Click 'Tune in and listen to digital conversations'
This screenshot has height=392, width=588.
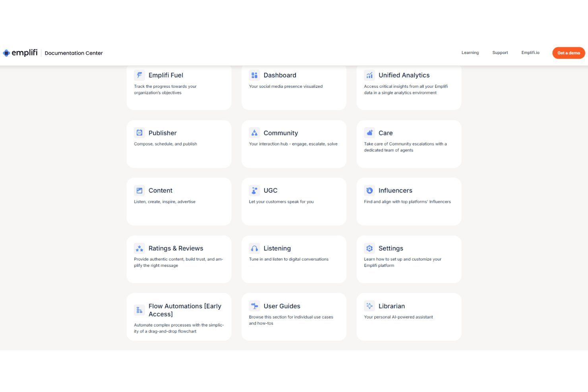point(289,259)
